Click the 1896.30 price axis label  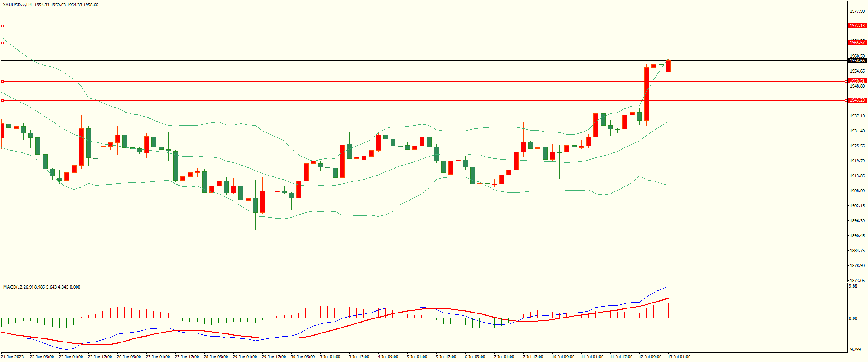[x=857, y=221]
